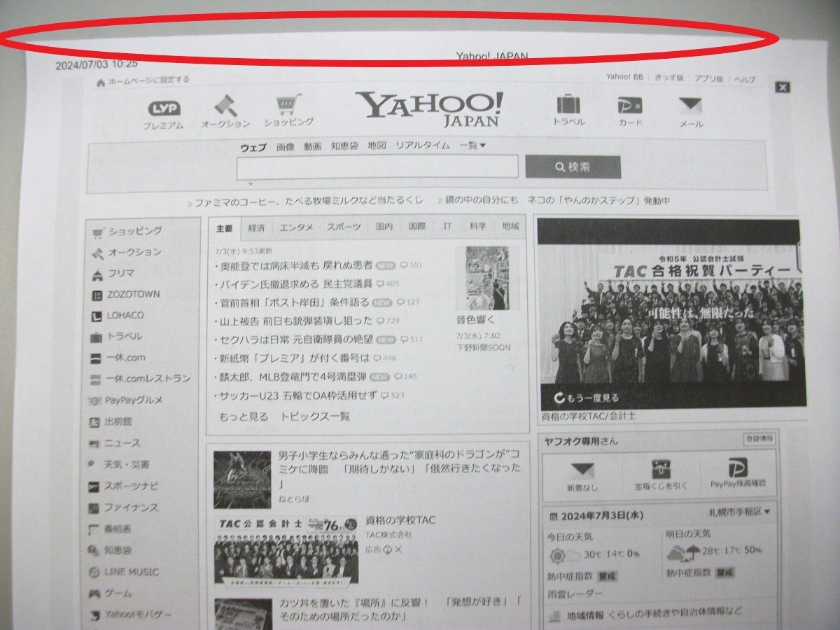Switch to the 科学 news tab

pyautogui.click(x=477, y=226)
